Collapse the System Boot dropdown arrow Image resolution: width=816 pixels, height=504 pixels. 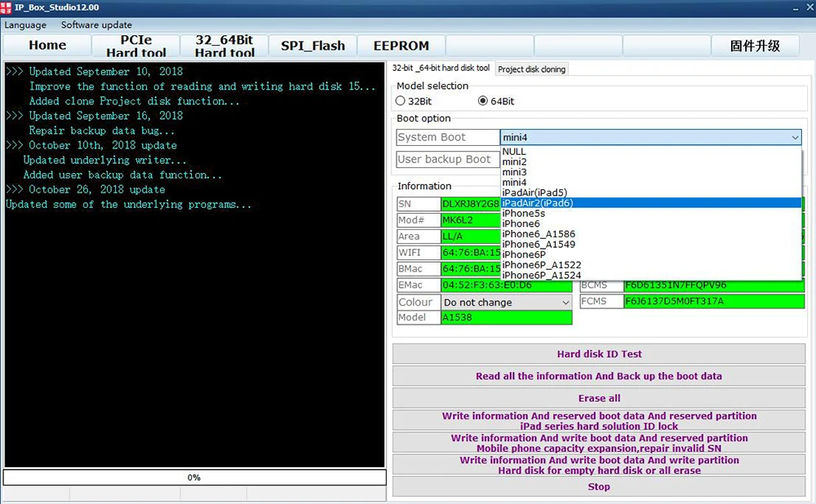point(795,137)
